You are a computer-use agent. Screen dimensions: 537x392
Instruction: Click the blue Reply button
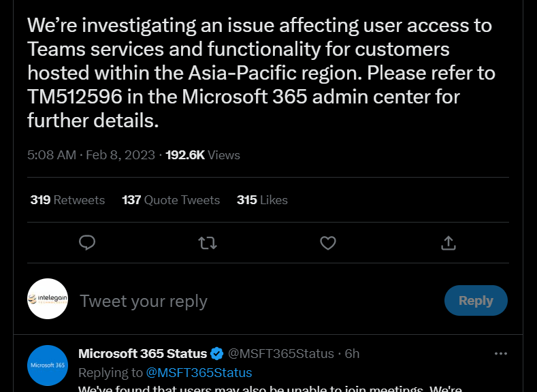point(476,300)
